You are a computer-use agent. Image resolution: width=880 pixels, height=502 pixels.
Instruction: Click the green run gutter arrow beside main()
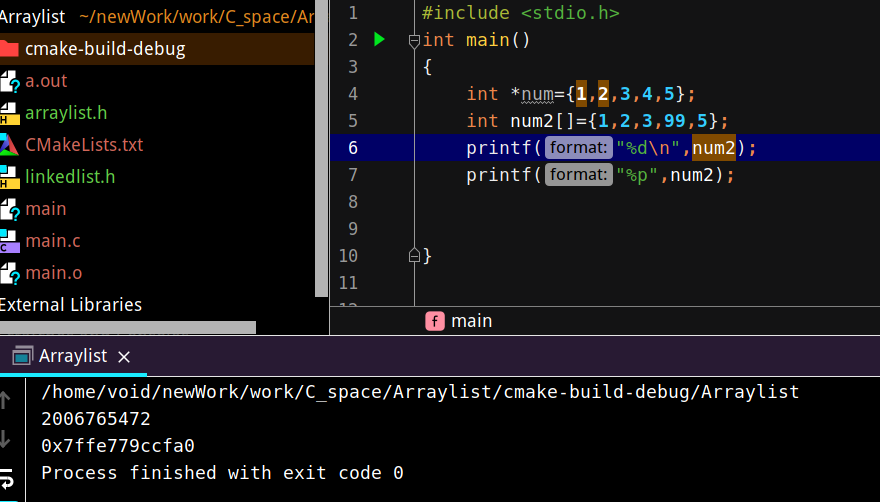(379, 39)
